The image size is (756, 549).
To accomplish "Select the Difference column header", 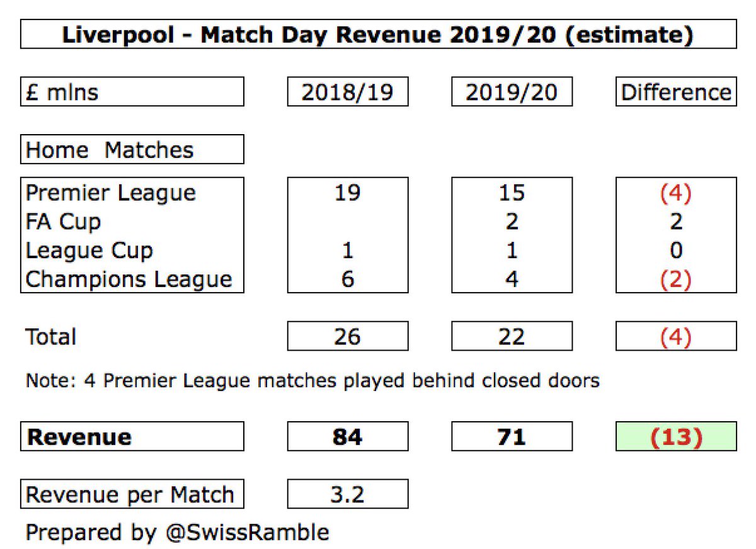I will click(676, 92).
